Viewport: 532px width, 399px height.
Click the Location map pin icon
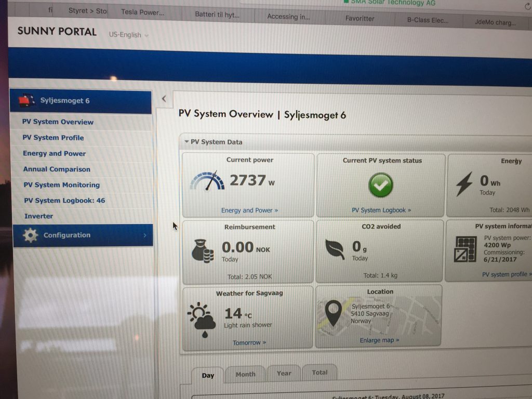(333, 312)
